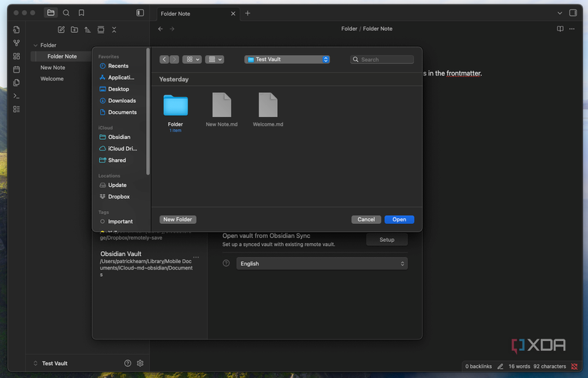Toggle the right sidebar panel
The image size is (588, 378).
[x=573, y=13]
